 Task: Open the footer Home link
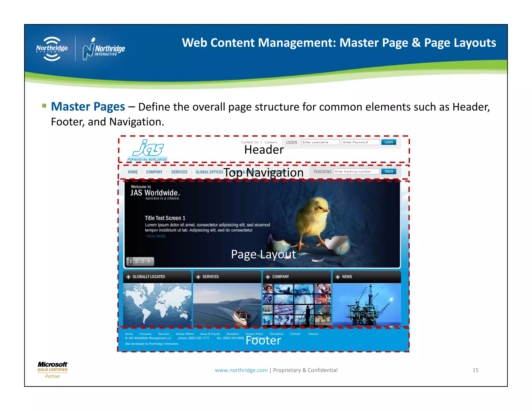point(129,334)
